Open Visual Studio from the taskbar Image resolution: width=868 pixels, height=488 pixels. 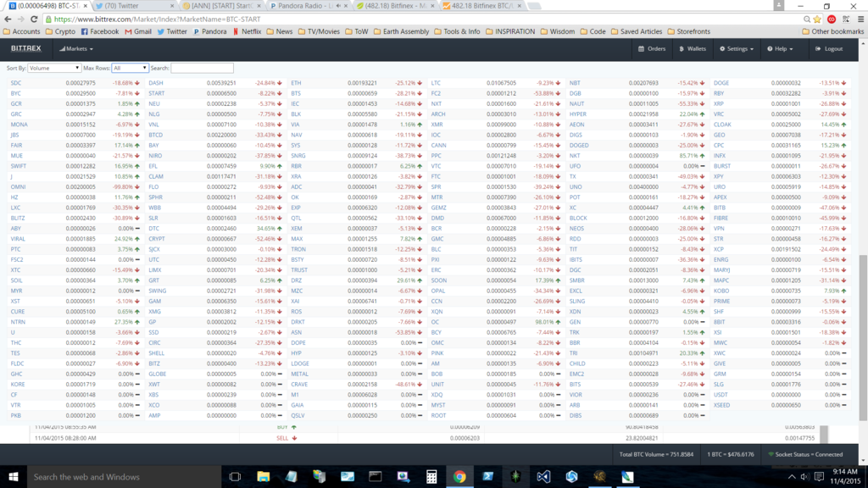(x=543, y=477)
